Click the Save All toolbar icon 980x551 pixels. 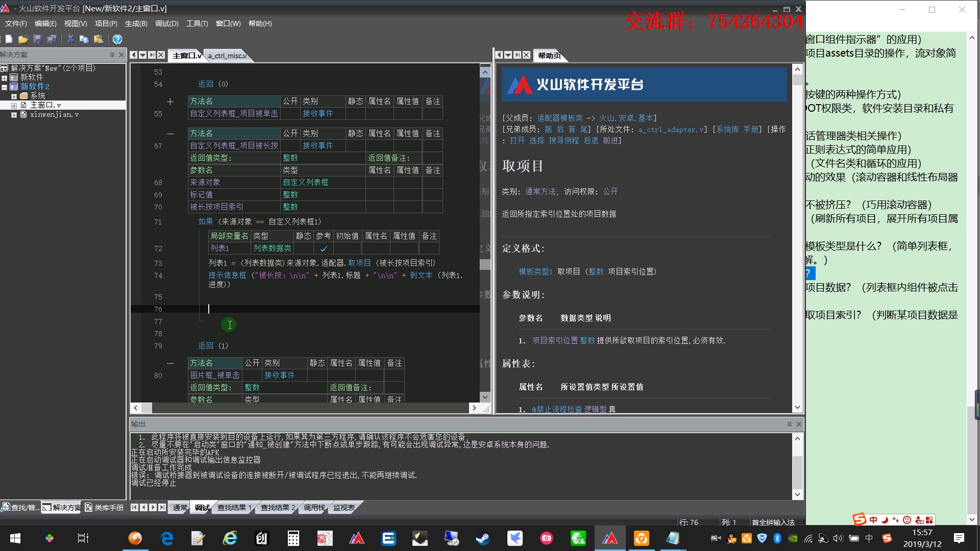coord(52,39)
